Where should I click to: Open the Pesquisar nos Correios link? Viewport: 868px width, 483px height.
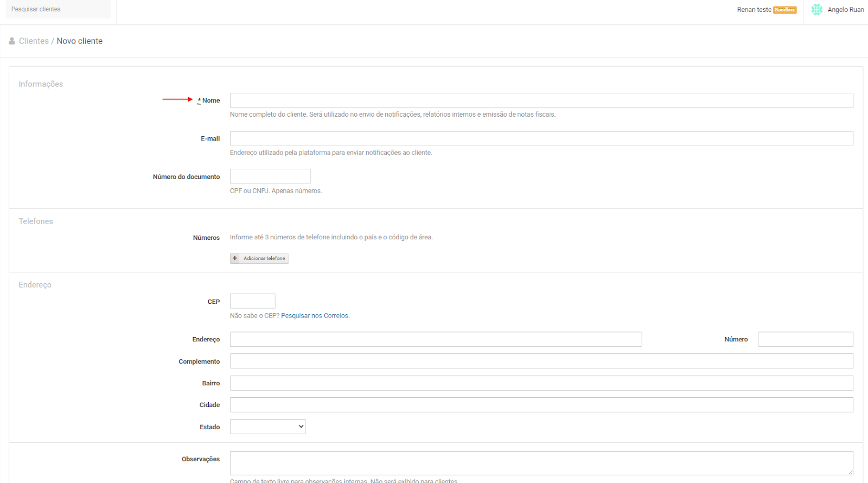[315, 316]
